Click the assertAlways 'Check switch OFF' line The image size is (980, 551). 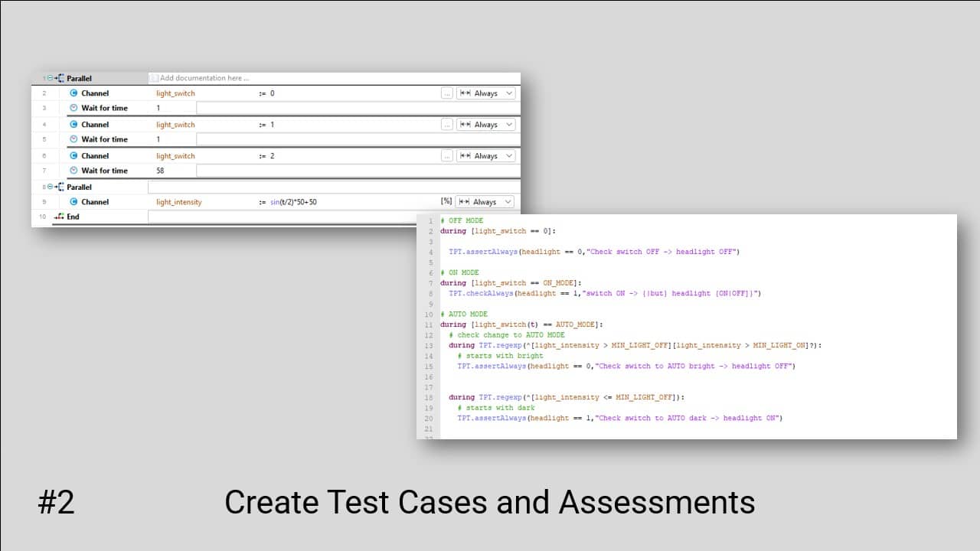tap(594, 252)
